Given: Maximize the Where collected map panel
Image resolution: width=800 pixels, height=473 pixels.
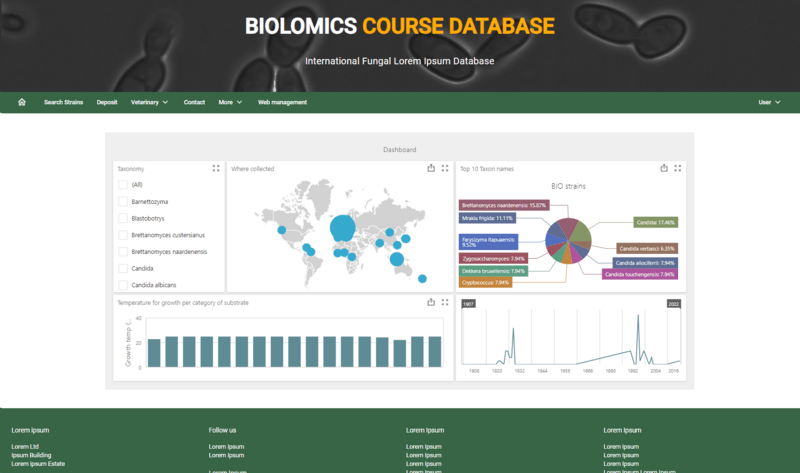Looking at the screenshot, I should coord(445,168).
